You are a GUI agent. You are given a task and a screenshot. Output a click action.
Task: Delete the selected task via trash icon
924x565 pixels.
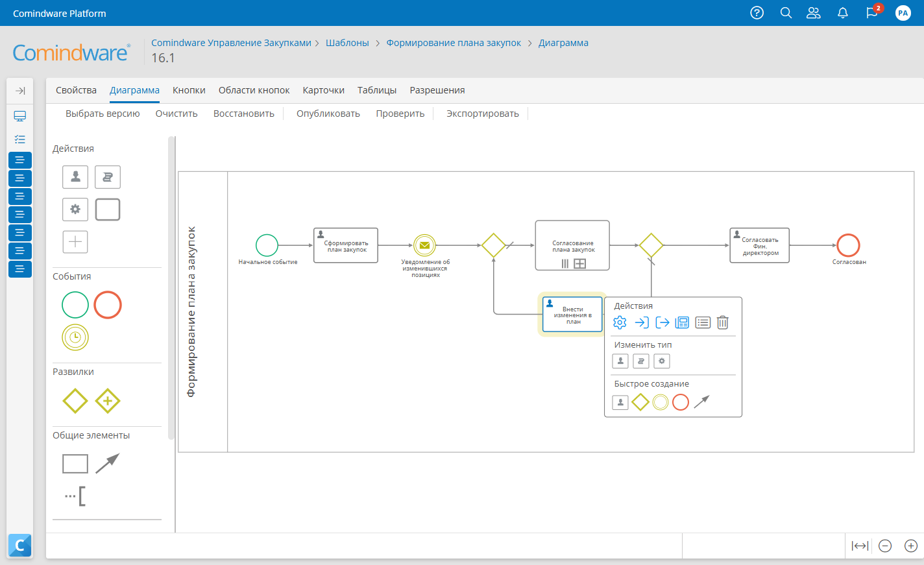tap(722, 322)
